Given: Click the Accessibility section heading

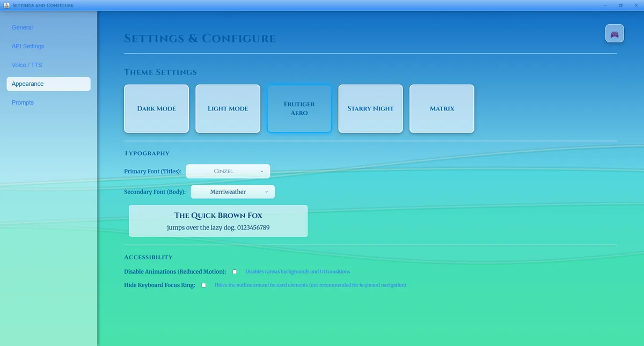Looking at the screenshot, I should click(x=148, y=257).
